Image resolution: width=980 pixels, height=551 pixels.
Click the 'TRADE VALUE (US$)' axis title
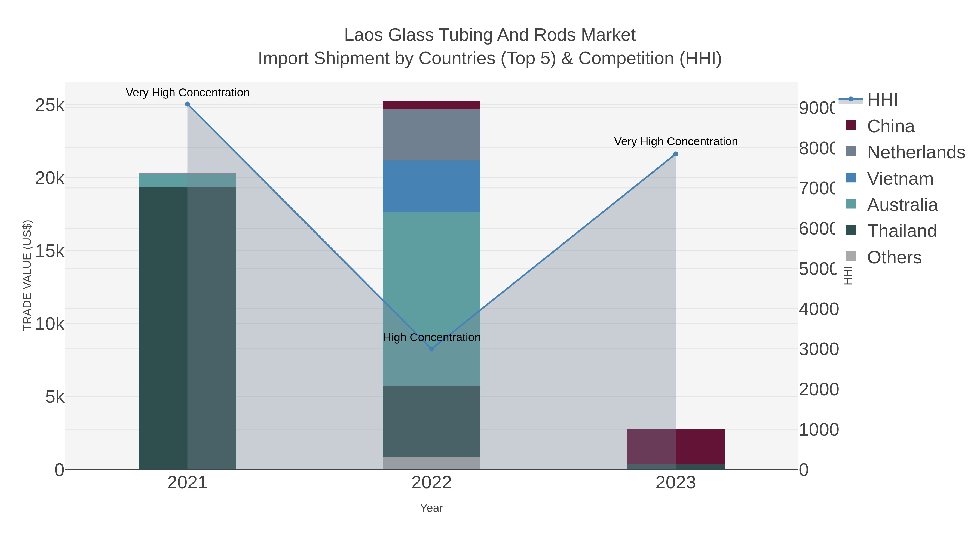click(x=27, y=275)
